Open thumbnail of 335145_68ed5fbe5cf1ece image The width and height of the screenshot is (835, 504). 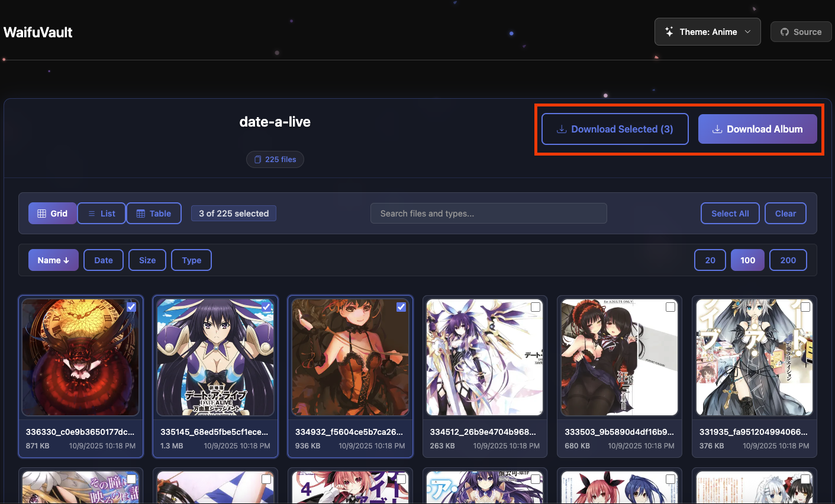tap(215, 357)
